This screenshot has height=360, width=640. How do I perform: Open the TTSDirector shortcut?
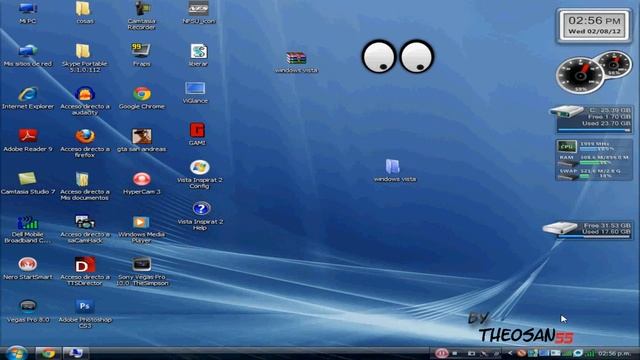(x=85, y=271)
